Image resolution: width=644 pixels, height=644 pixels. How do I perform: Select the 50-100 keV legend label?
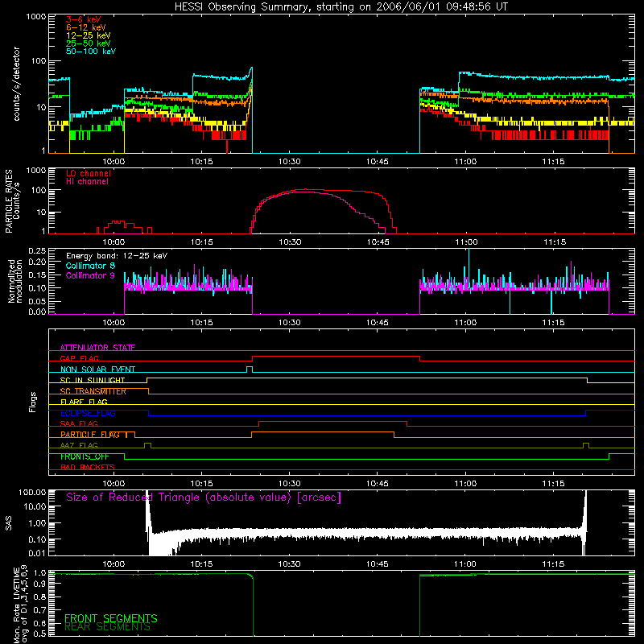tap(91, 52)
